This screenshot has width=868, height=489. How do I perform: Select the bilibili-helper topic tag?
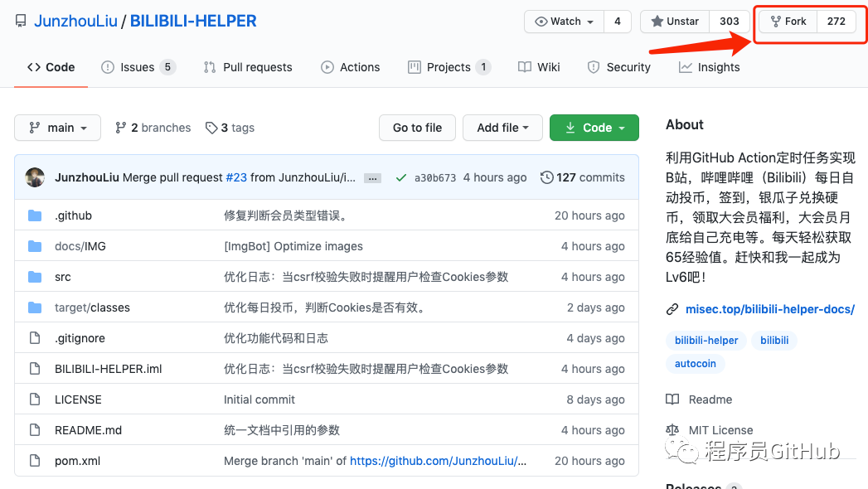pyautogui.click(x=706, y=340)
